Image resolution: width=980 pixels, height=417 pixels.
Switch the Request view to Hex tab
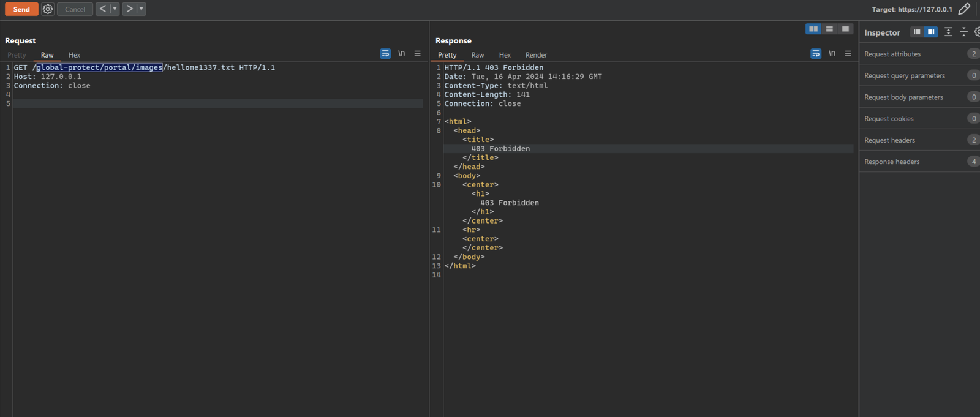point(74,55)
